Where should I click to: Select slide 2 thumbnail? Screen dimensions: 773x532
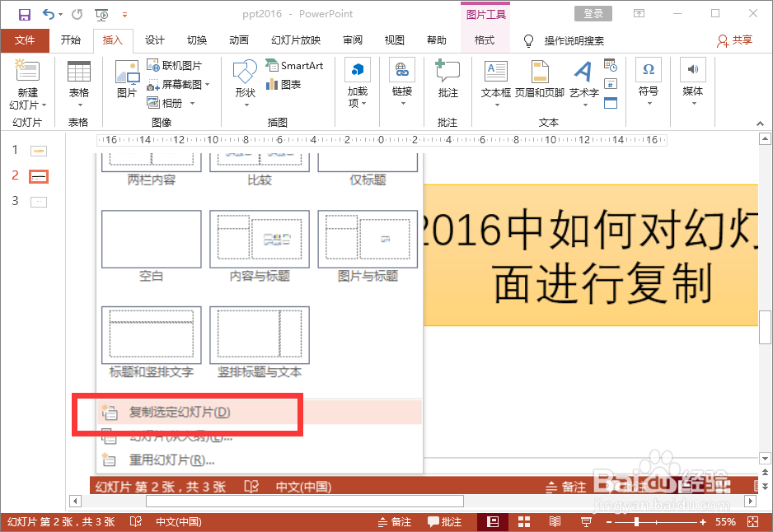tap(39, 176)
